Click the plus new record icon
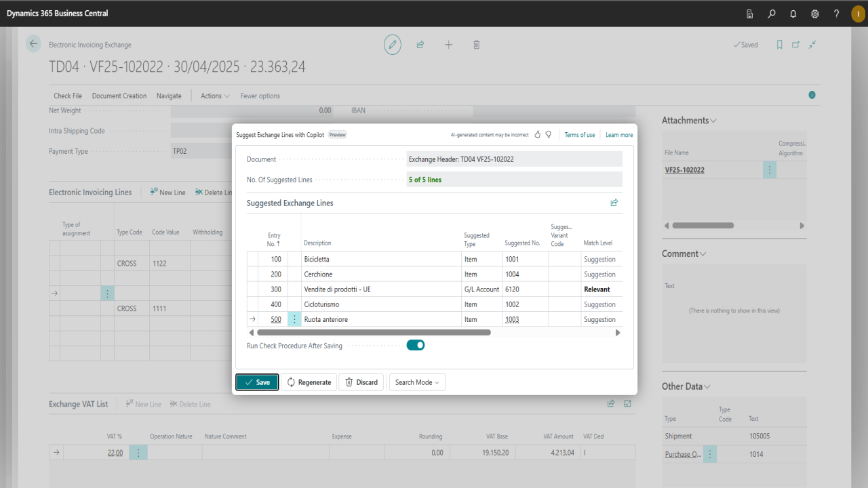The width and height of the screenshot is (868, 488). pos(448,45)
